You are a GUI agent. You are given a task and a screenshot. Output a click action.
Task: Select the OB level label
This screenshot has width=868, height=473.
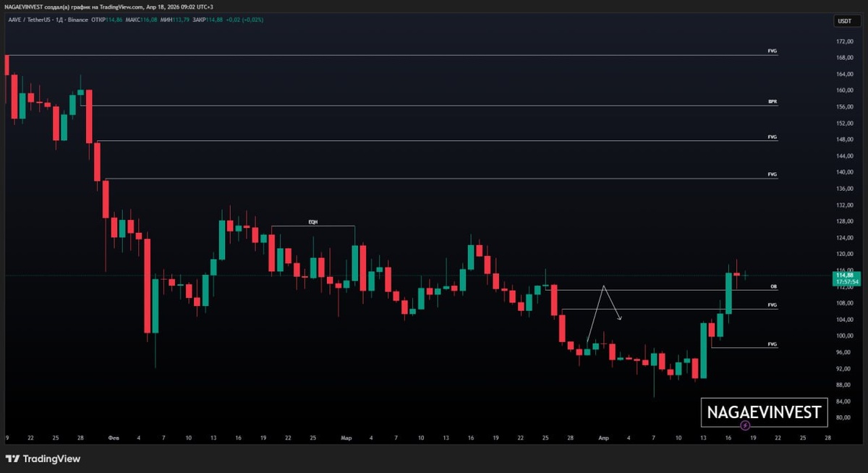(x=773, y=286)
